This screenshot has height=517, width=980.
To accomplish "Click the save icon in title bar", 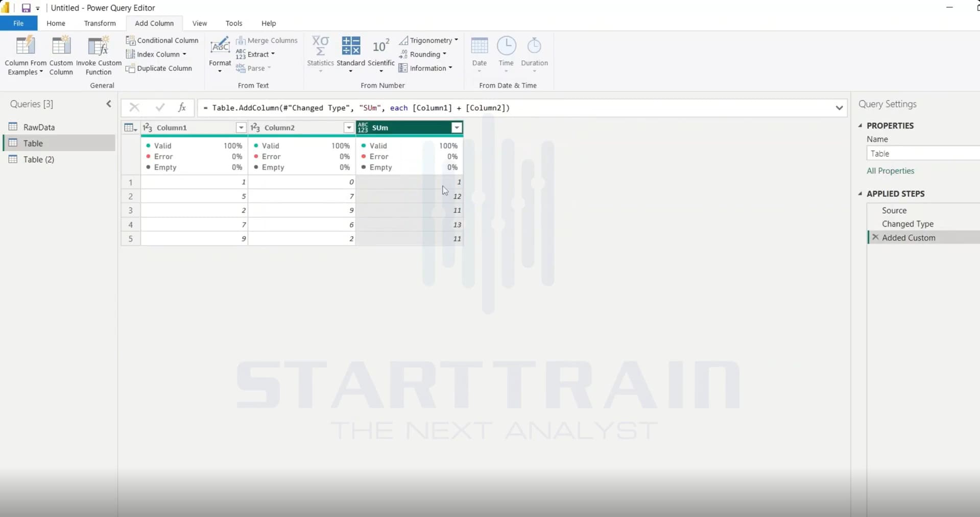I will click(26, 8).
